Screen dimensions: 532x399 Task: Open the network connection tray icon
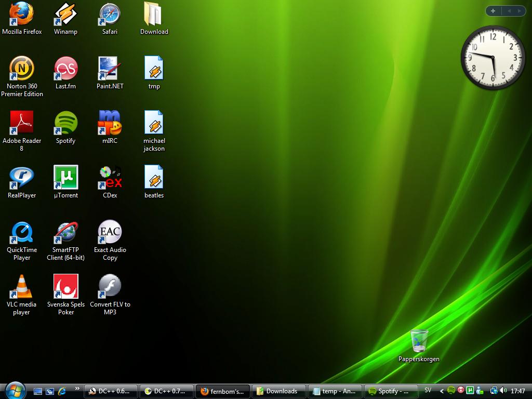tap(494, 391)
